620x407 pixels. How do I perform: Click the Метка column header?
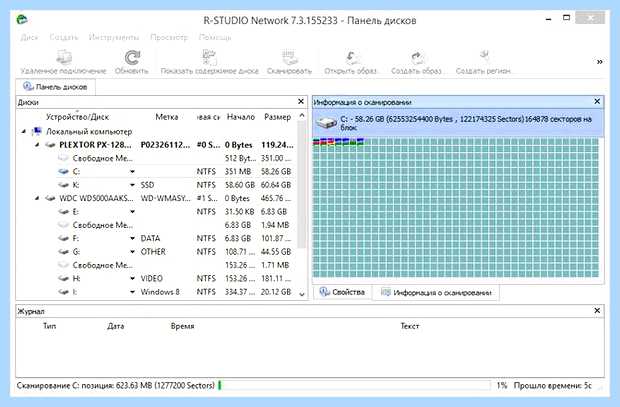pos(166,117)
